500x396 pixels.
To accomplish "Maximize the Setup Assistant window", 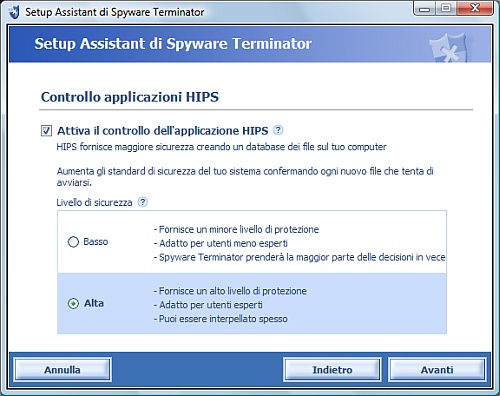I will pos(446,8).
